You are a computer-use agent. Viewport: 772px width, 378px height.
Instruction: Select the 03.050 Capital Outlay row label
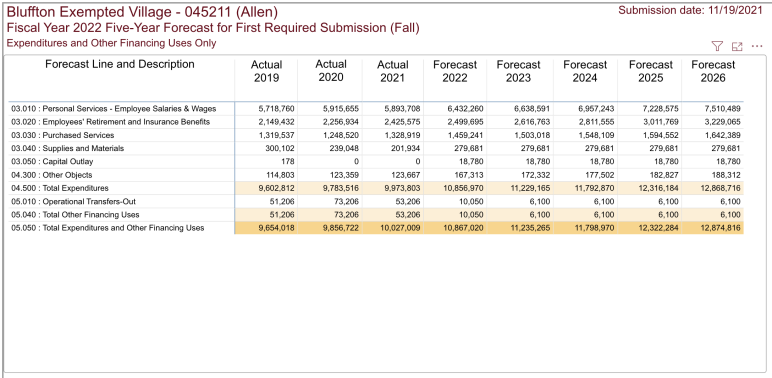pos(52,161)
